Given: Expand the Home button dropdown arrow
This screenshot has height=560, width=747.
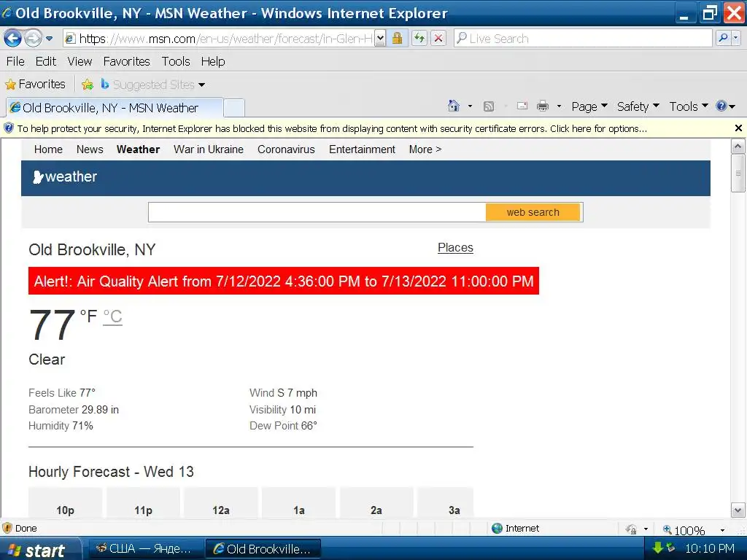Looking at the screenshot, I should 470,106.
